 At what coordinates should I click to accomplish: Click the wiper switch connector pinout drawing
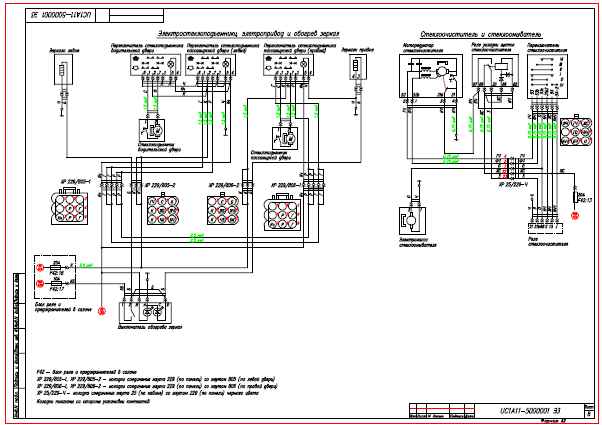click(576, 131)
